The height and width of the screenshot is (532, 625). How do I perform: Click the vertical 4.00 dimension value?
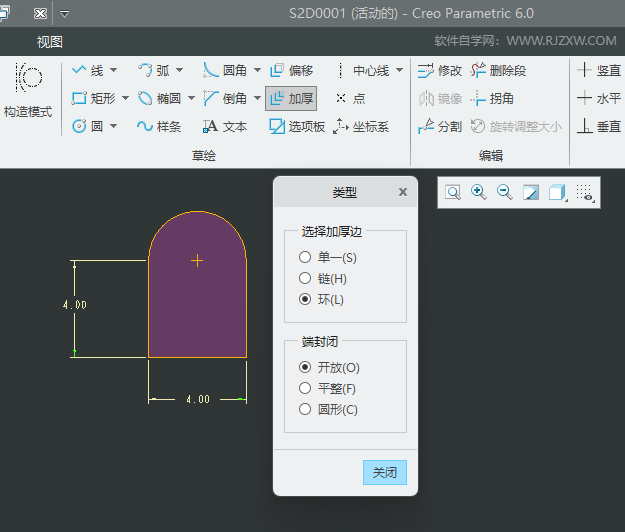click(75, 305)
